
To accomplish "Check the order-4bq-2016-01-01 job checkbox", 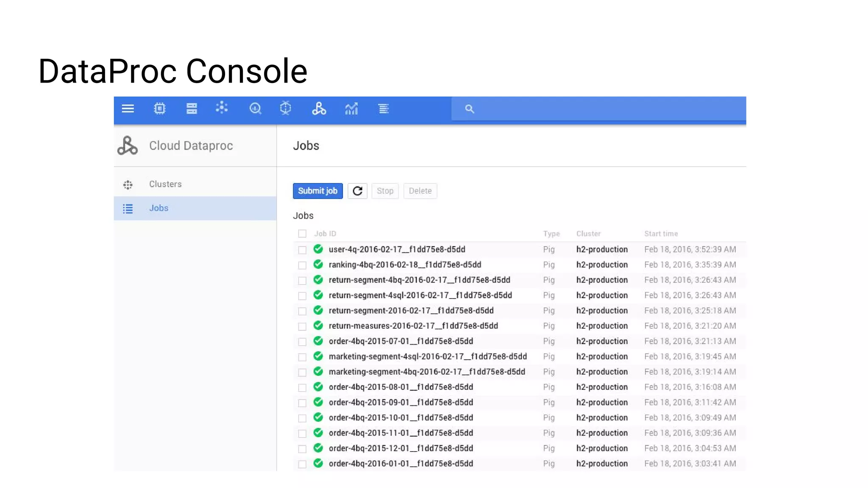I will tap(302, 464).
